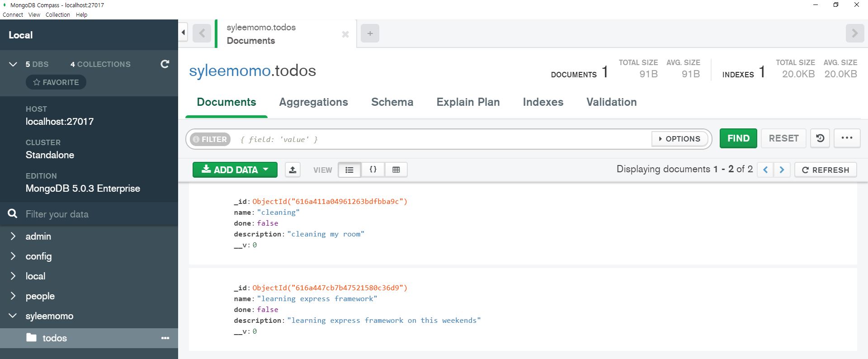Screen dimensions: 868x359
Task: Go to next tab with forward arrow
Action: point(854,33)
